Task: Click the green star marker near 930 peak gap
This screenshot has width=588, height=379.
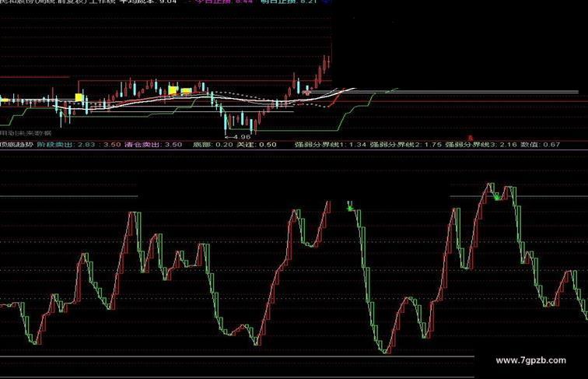Action: tap(350, 208)
